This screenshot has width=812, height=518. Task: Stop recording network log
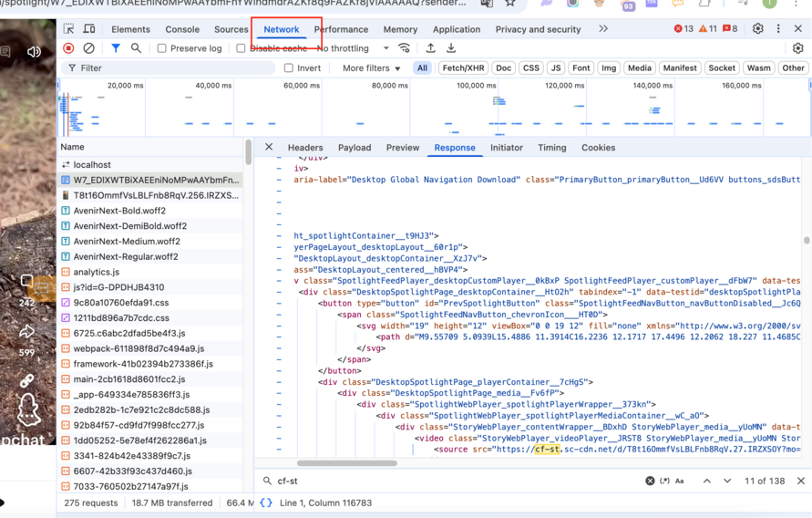tap(68, 48)
